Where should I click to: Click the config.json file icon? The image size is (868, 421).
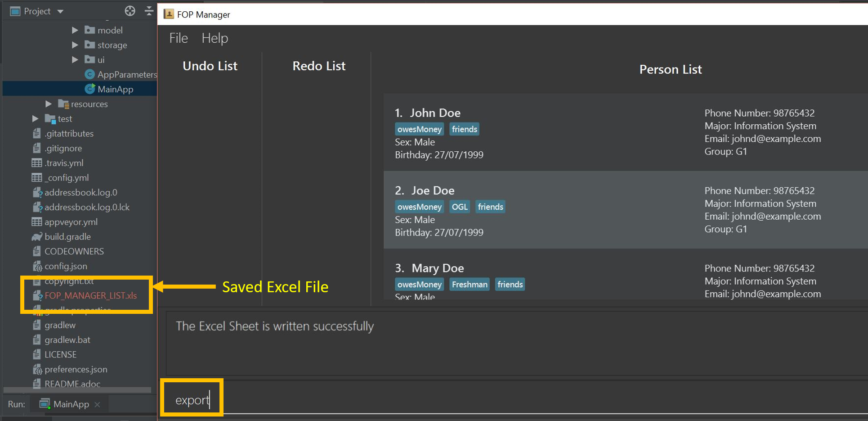click(x=37, y=267)
